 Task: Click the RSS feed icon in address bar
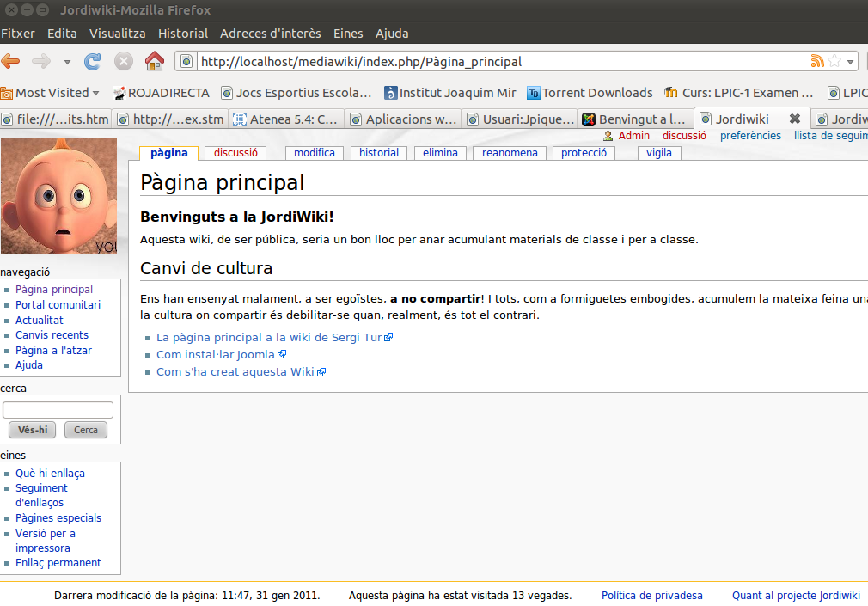click(816, 61)
